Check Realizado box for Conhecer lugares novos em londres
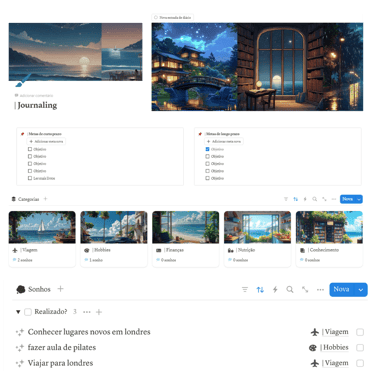375x385 pixels. point(360,332)
